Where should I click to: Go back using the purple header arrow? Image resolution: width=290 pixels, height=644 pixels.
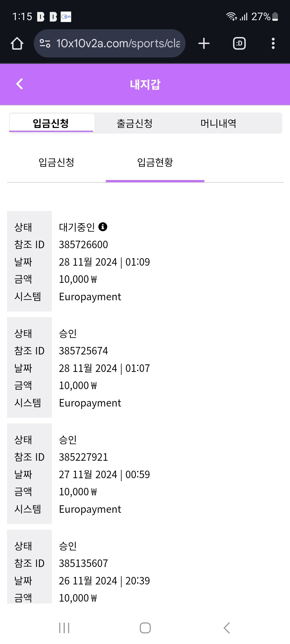[x=20, y=84]
